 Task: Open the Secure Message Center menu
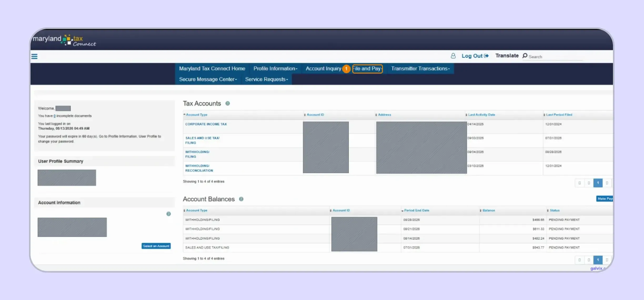208,79
